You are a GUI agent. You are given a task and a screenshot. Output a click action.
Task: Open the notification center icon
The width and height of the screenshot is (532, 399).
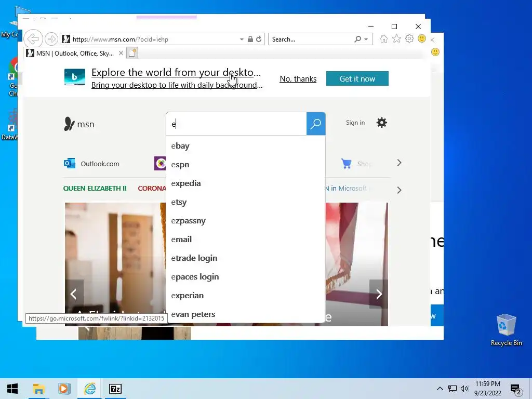pos(516,389)
